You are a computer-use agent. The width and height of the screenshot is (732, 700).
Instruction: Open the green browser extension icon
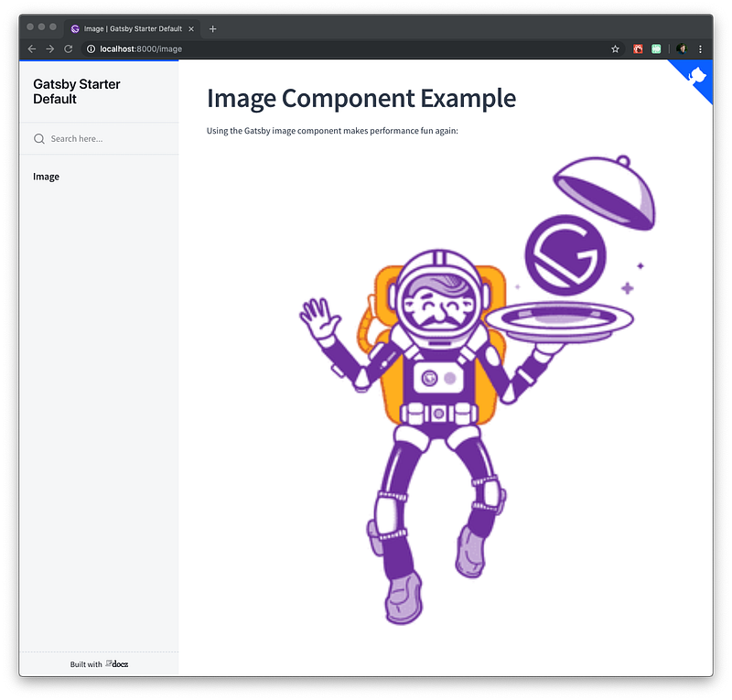tap(656, 49)
